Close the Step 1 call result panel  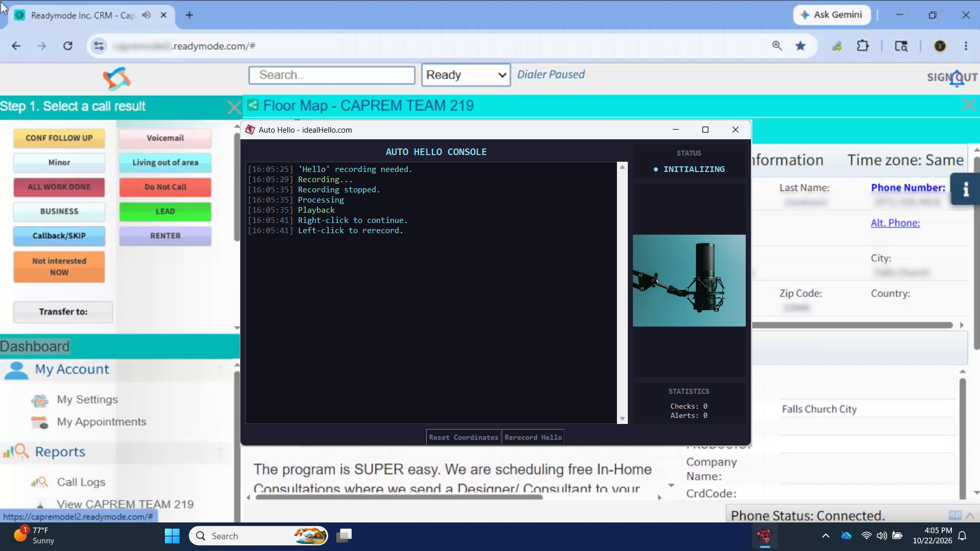[234, 107]
